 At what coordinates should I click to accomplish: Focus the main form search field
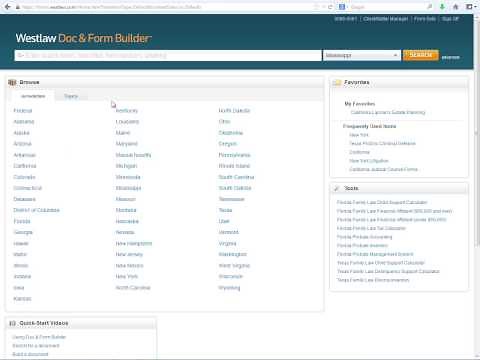(168, 55)
